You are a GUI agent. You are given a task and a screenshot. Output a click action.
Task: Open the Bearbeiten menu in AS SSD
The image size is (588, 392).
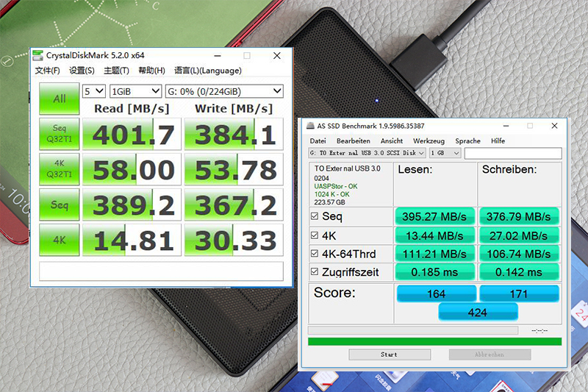(354, 141)
